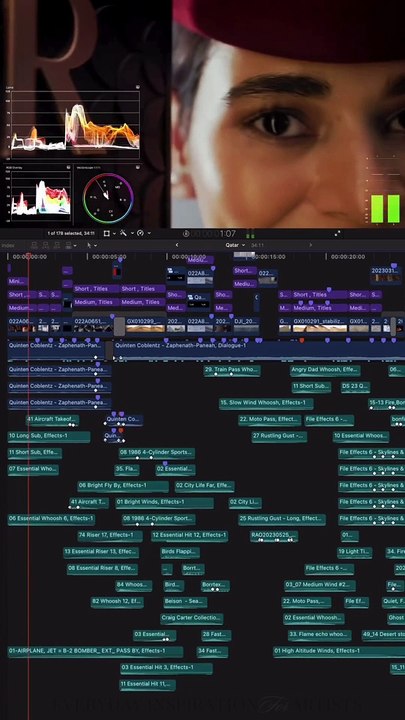Image resolution: width=405 pixels, height=720 pixels.
Task: Select the DJI_20 video clip
Action: coord(246,324)
